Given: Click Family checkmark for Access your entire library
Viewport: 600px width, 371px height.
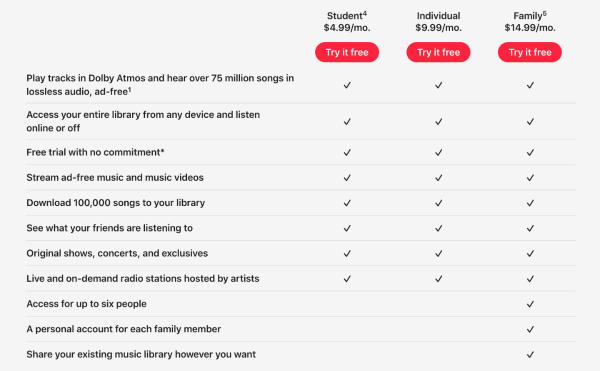Looking at the screenshot, I should click(x=530, y=122).
